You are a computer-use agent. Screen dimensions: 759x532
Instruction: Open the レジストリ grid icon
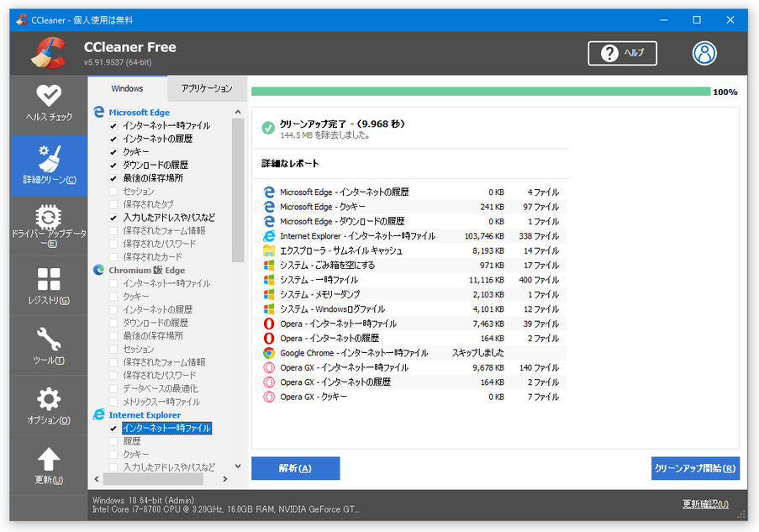click(49, 279)
